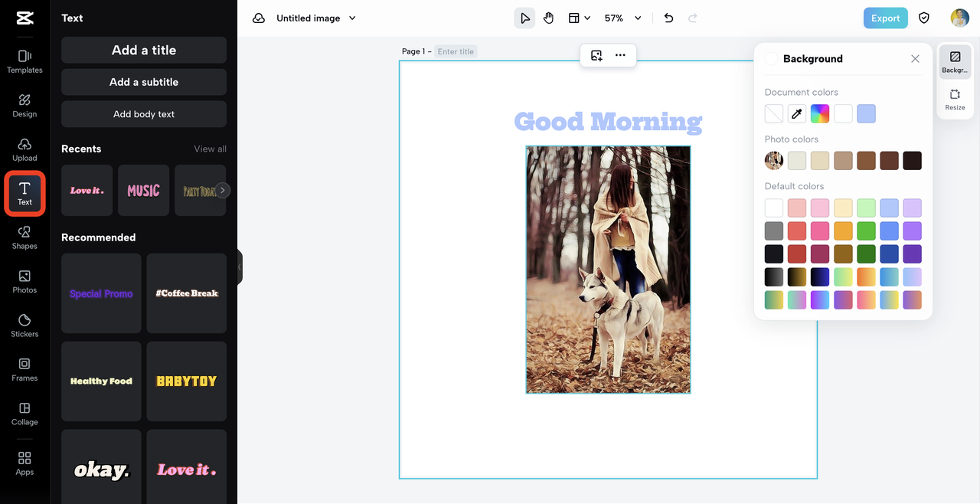Choose the Special Promo text template

101,293
